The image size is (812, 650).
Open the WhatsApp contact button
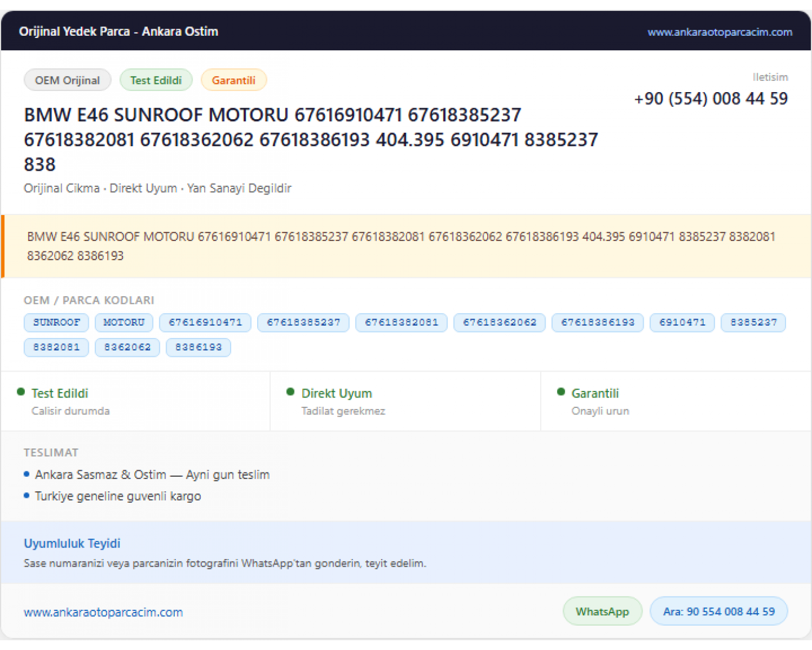(x=603, y=611)
